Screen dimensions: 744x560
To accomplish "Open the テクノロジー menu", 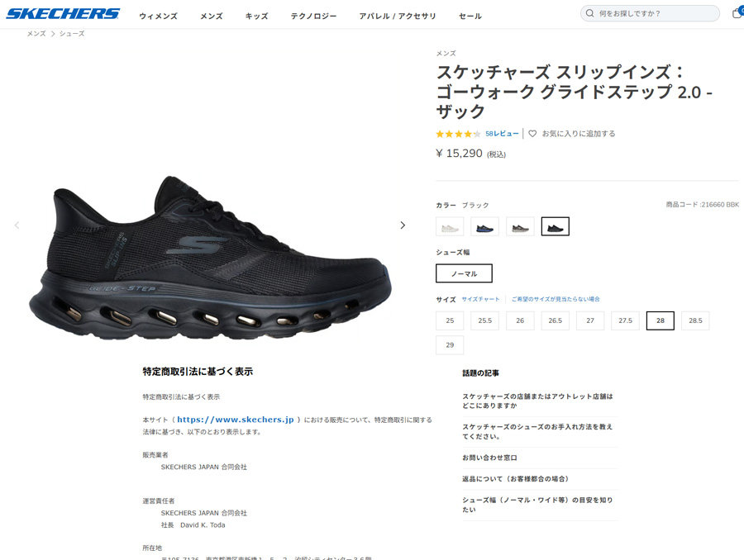I will click(x=313, y=17).
